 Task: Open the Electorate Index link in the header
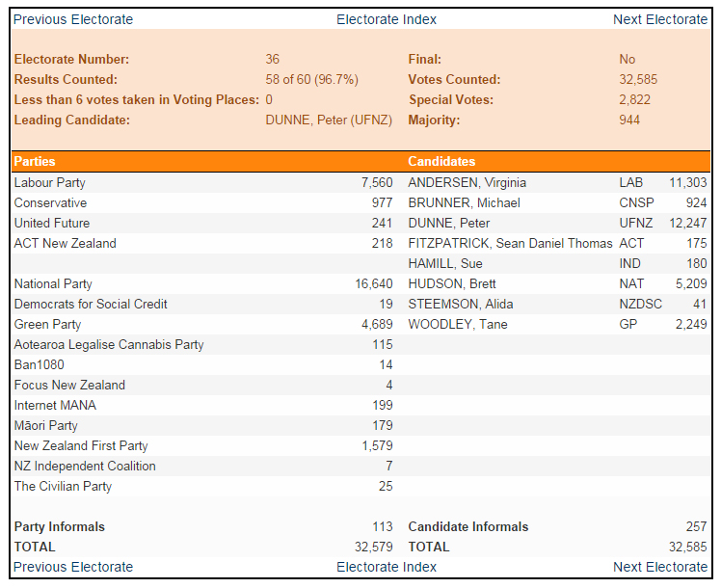coord(386,19)
